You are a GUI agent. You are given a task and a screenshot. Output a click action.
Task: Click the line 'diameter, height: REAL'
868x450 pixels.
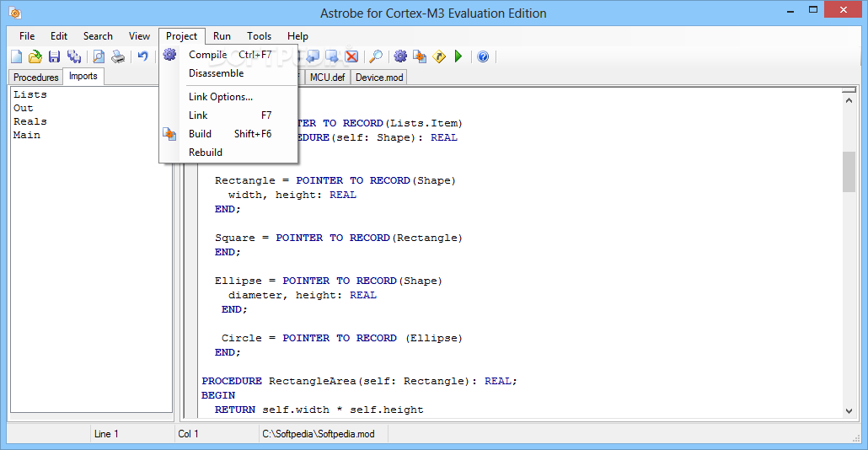coord(303,296)
